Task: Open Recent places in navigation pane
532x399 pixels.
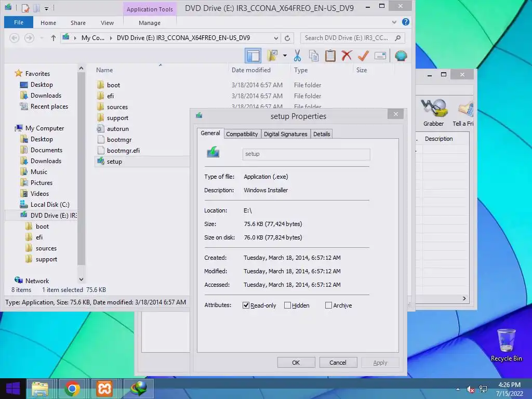Action: coord(49,107)
